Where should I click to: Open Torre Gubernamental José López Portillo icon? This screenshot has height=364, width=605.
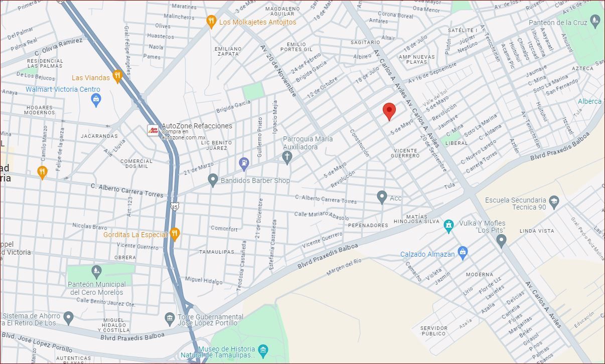point(170,318)
